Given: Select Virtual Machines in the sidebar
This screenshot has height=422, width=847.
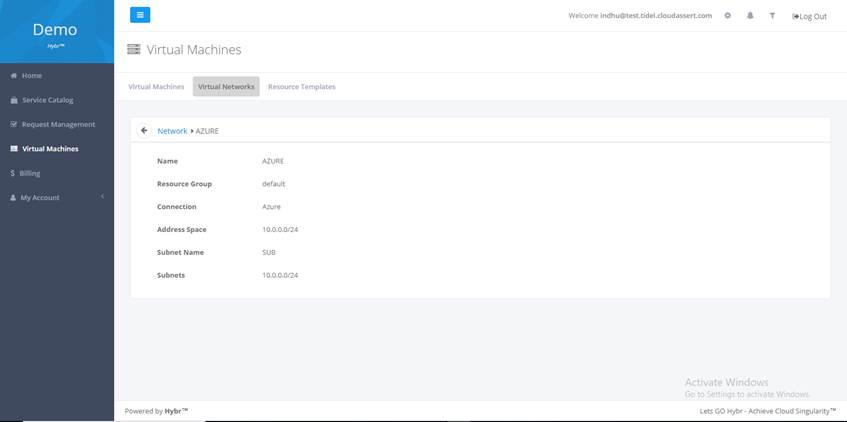Looking at the screenshot, I should tap(50, 149).
